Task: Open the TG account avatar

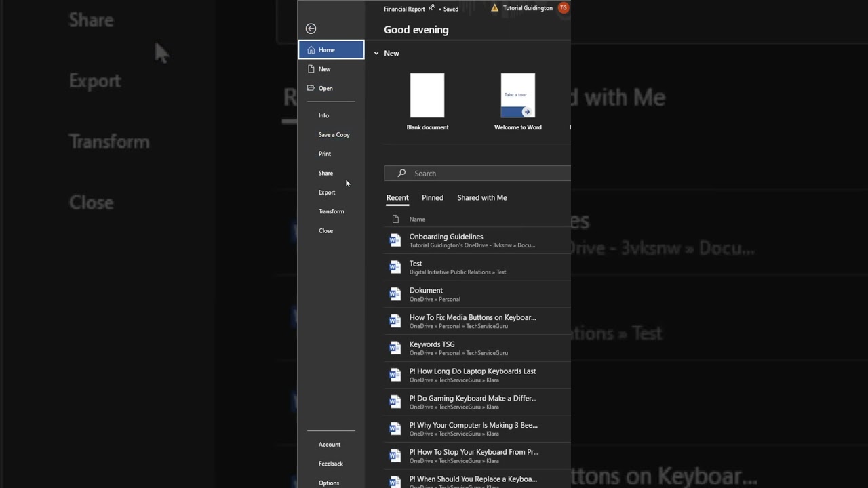Action: pos(564,8)
